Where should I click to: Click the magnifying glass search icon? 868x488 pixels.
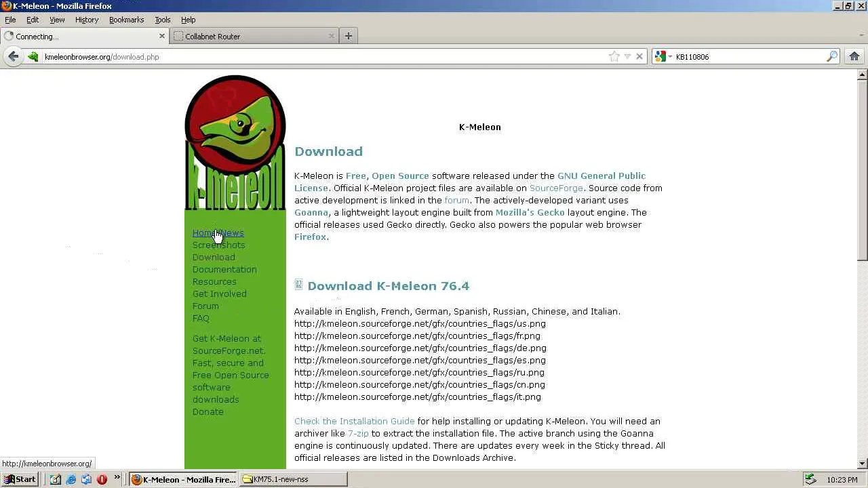pyautogui.click(x=832, y=57)
